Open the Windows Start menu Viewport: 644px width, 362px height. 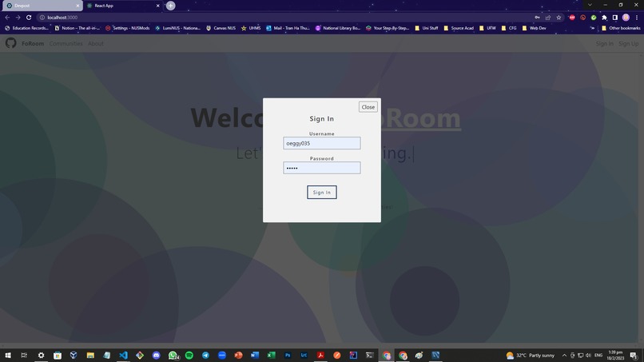pos(8,355)
